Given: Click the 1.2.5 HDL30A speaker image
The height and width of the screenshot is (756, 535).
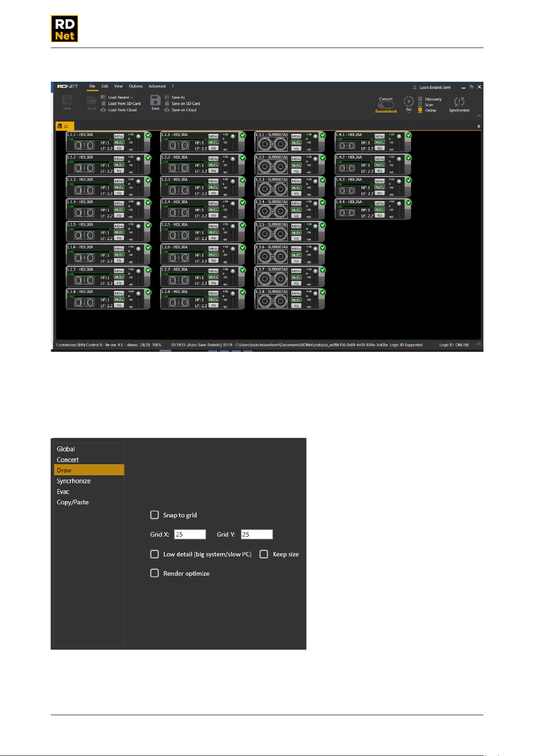Looking at the screenshot, I should [x=179, y=235].
